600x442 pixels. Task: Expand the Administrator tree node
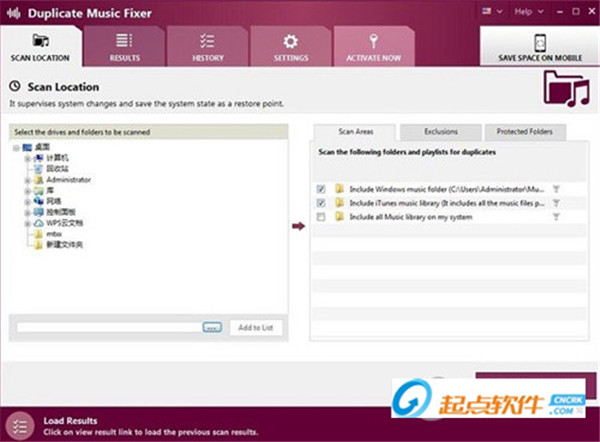(28, 180)
